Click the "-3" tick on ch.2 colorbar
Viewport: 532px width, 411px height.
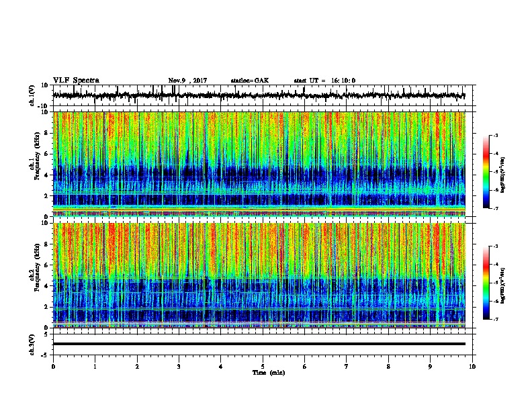pyautogui.click(x=496, y=246)
